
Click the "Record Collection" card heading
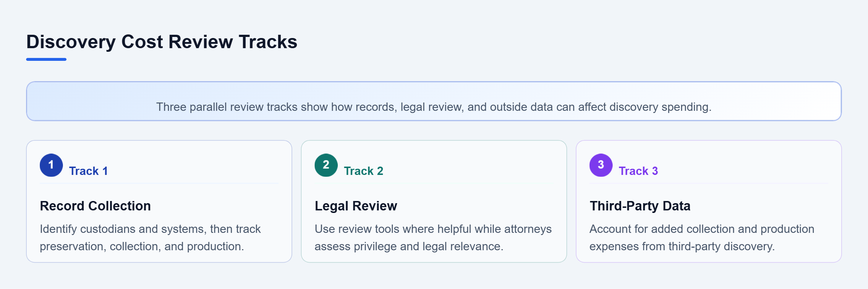point(95,206)
